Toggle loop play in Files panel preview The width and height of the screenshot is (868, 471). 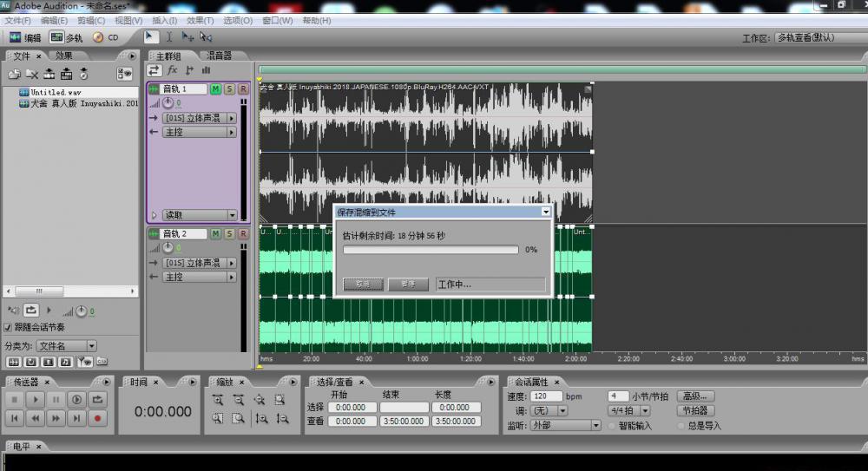(x=31, y=311)
